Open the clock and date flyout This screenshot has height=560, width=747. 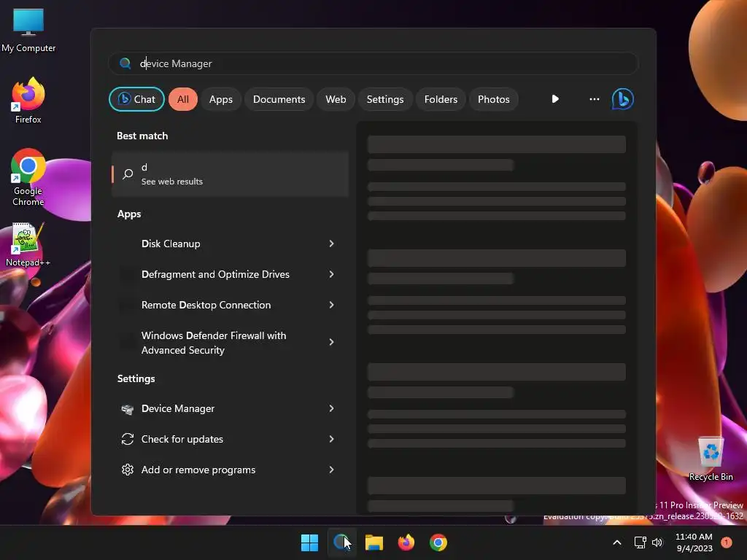(x=694, y=542)
